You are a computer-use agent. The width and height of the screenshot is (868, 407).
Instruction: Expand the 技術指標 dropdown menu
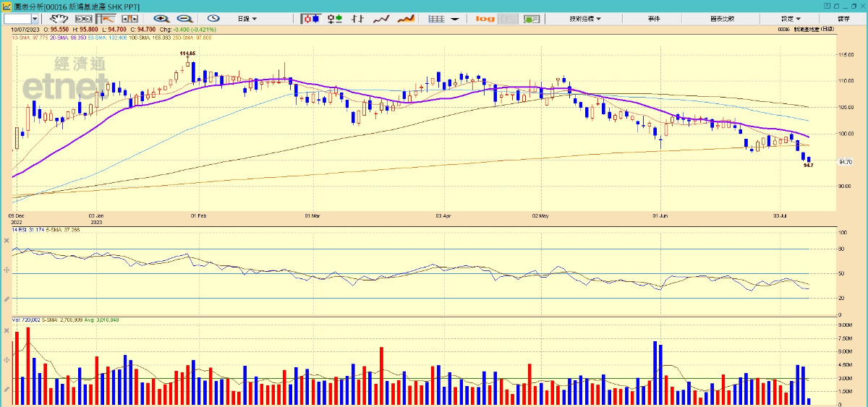click(585, 19)
